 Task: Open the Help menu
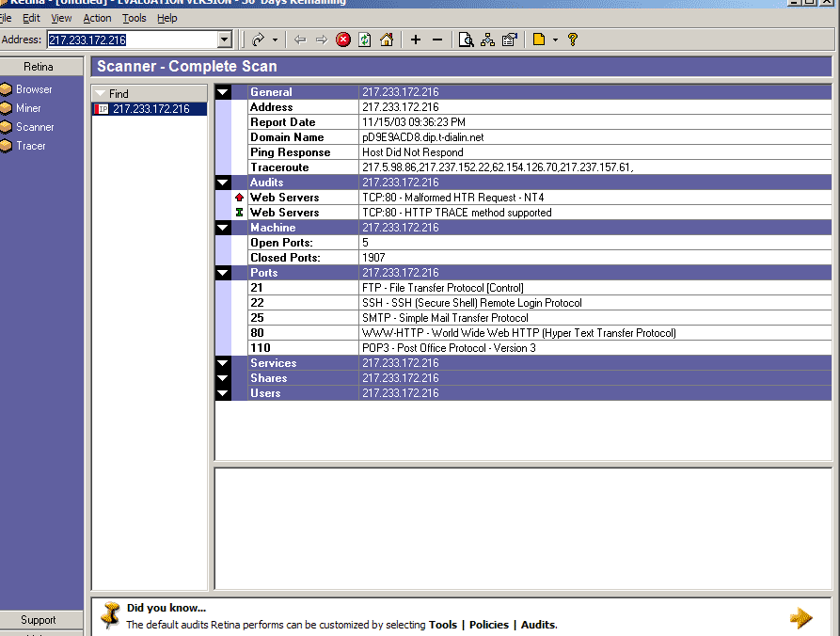(x=167, y=18)
